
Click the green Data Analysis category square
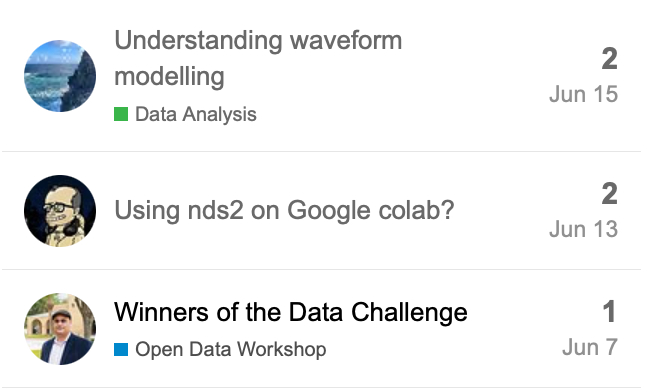click(x=121, y=114)
